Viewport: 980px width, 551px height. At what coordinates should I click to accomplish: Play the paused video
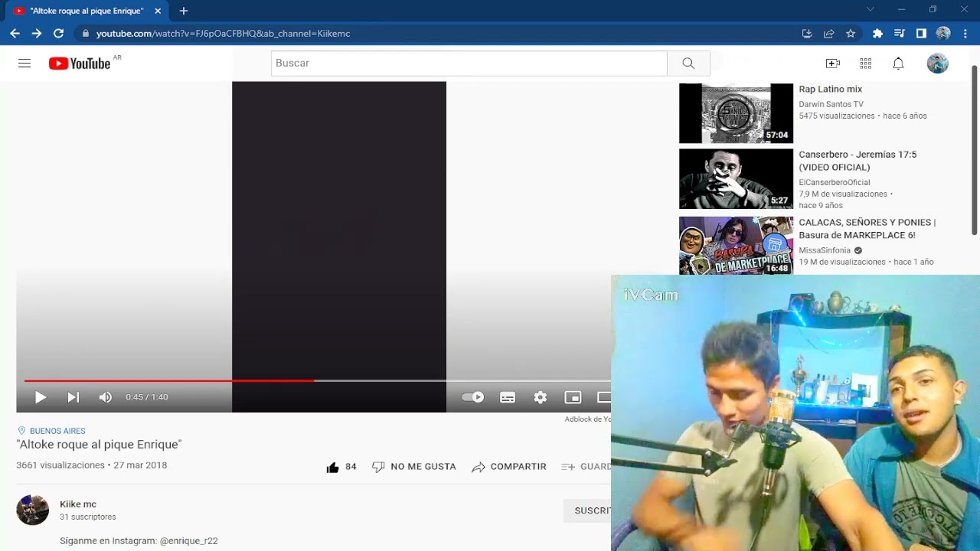click(x=41, y=397)
